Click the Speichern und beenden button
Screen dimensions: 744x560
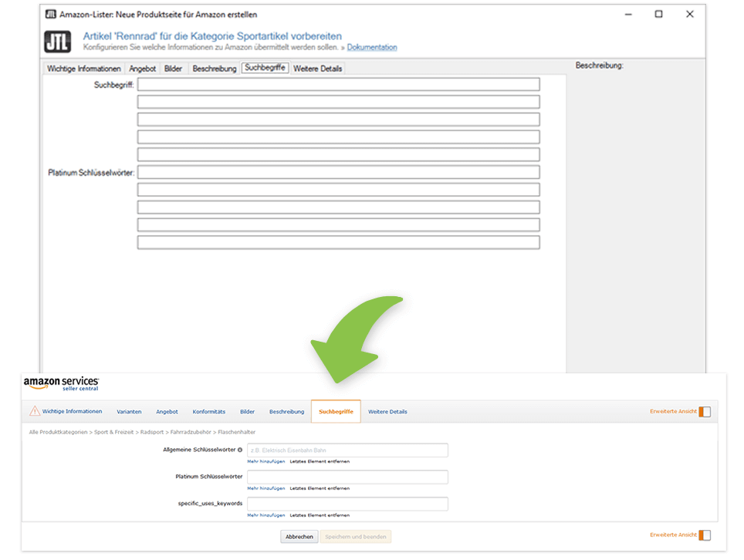tap(355, 536)
